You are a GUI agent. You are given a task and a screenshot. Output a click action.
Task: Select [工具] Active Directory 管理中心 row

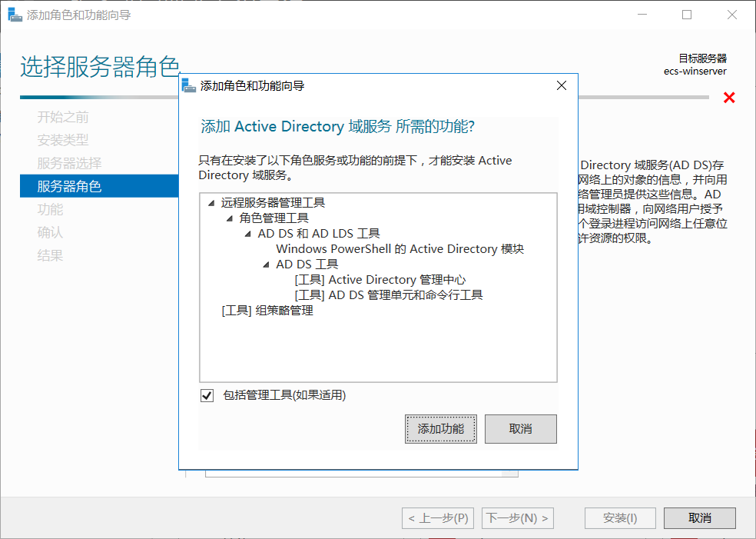(380, 280)
